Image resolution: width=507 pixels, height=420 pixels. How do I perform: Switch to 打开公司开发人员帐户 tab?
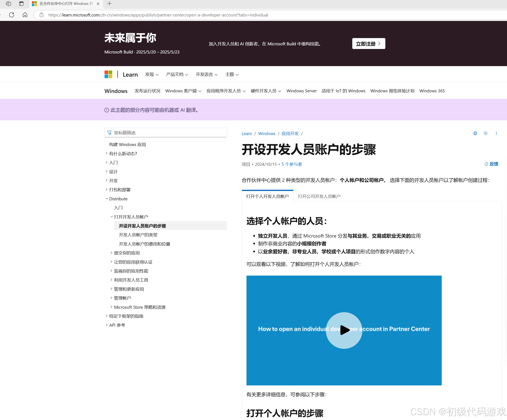coord(319,196)
